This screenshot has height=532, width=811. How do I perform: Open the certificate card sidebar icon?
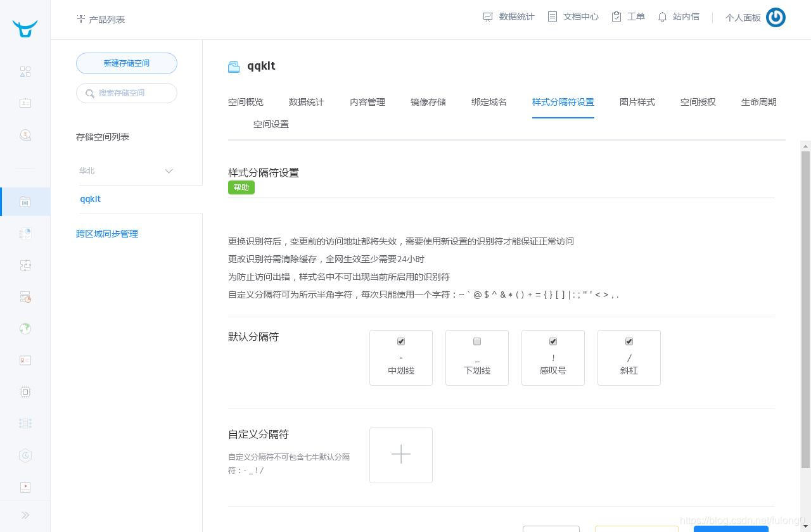25,360
